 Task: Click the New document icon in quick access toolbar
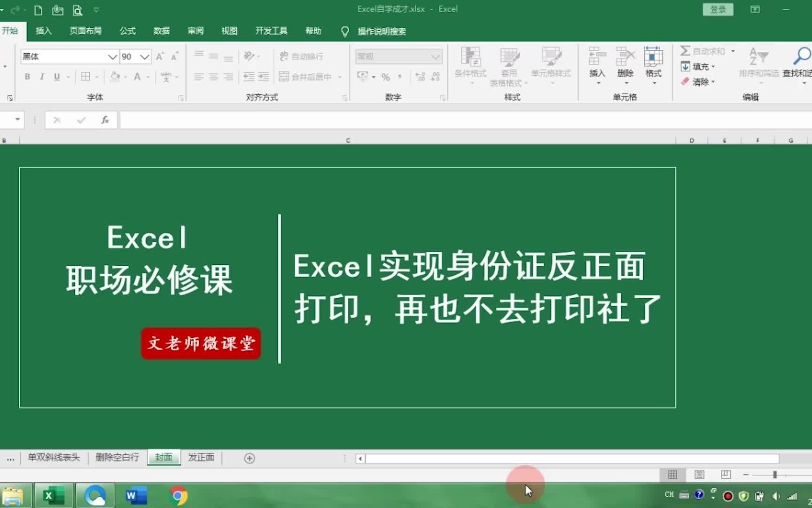pos(39,10)
